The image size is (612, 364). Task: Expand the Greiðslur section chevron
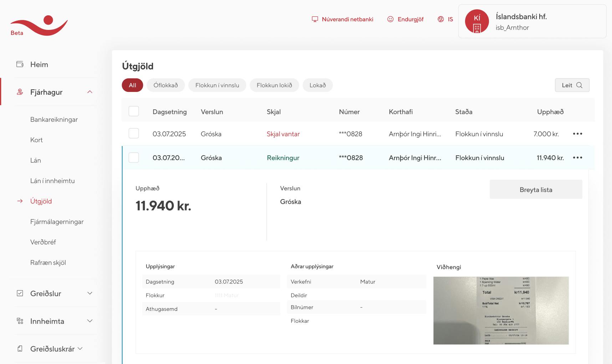(x=90, y=293)
